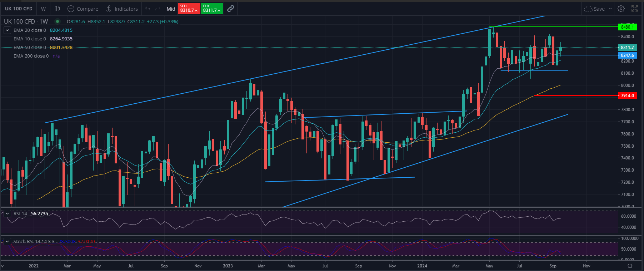
Task: Toggle fullscreen mode
Action: click(635, 9)
